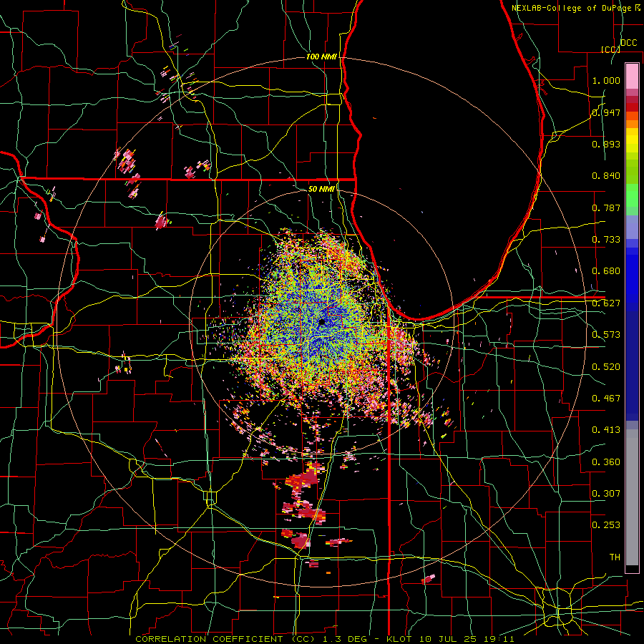The image size is (644, 644).
Task: Select the DCC label above color bar
Action: (628, 43)
